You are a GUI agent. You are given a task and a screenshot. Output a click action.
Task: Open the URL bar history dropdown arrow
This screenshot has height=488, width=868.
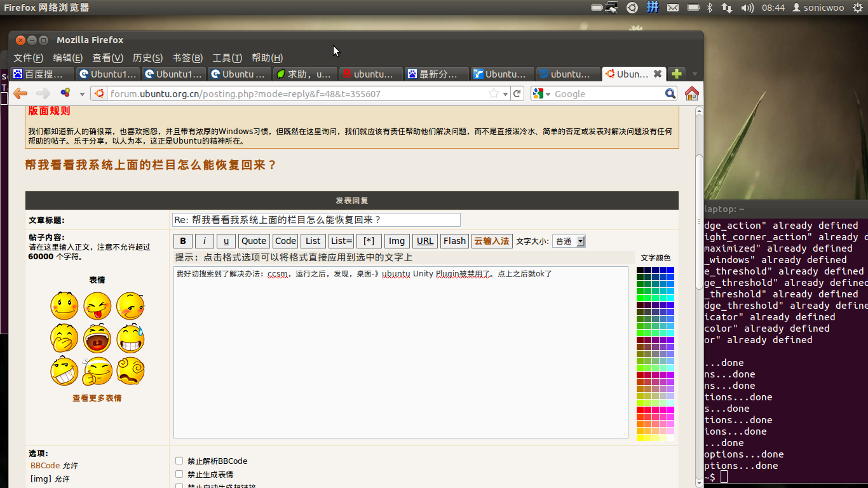pyautogui.click(x=506, y=94)
